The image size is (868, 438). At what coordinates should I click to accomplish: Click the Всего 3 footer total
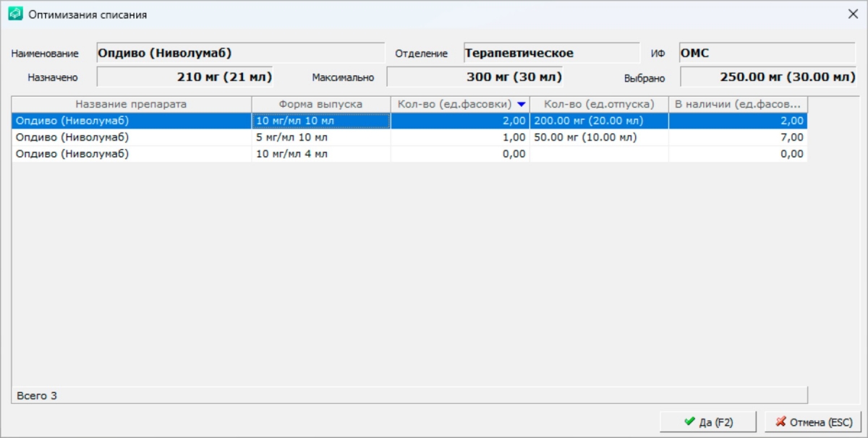(36, 396)
